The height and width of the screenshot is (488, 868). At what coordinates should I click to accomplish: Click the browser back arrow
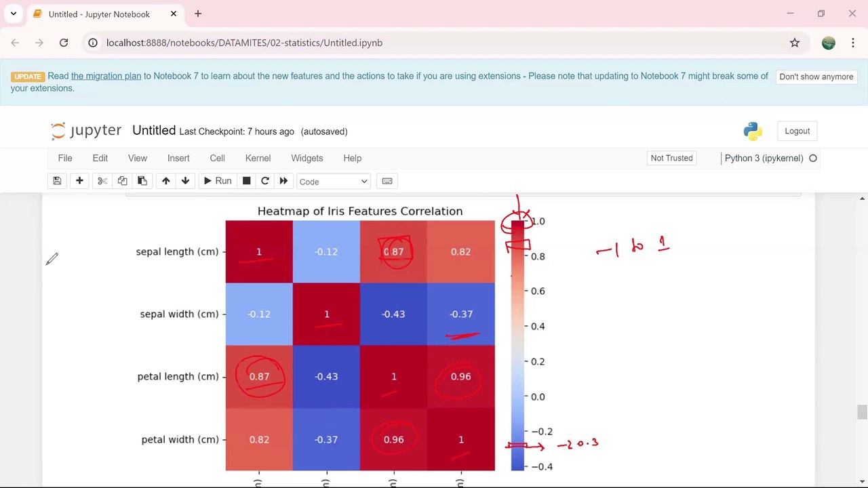click(x=15, y=43)
